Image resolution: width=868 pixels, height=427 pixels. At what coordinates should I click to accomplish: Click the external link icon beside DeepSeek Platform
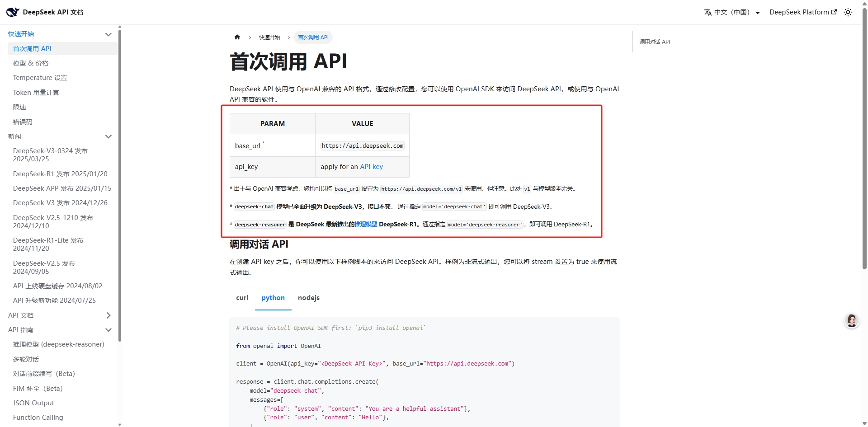pos(834,12)
